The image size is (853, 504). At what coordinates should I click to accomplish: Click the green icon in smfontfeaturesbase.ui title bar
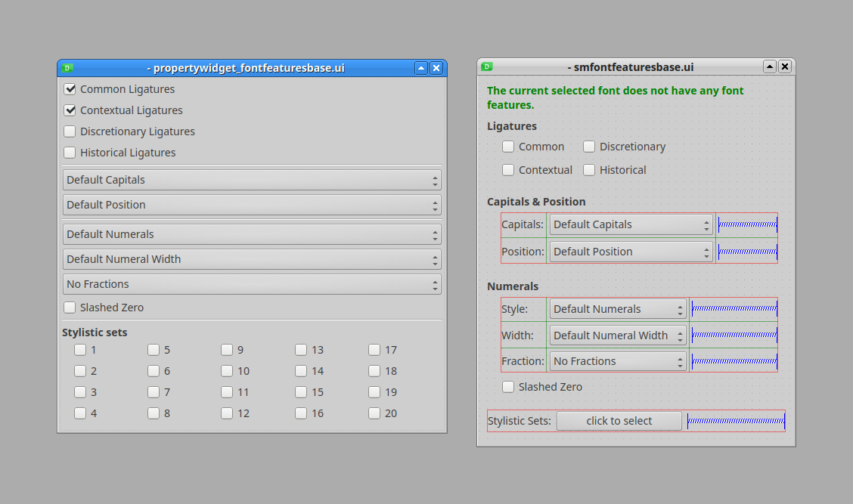click(x=487, y=66)
